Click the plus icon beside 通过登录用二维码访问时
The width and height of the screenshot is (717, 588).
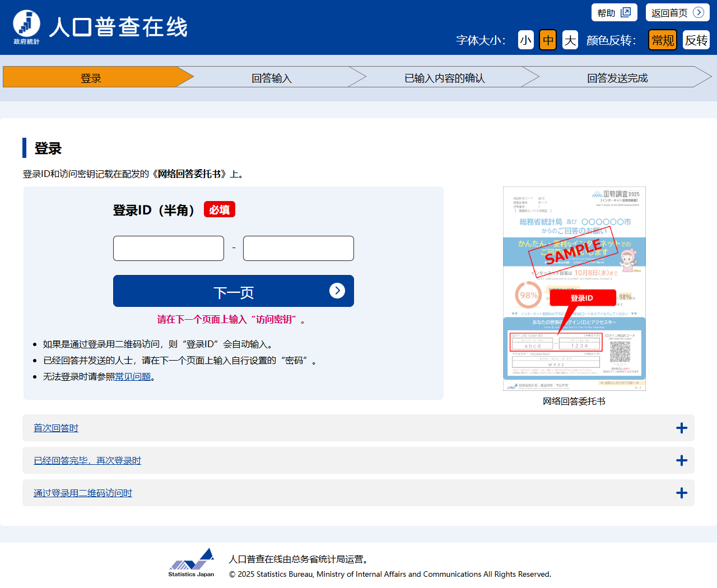pyautogui.click(x=681, y=493)
